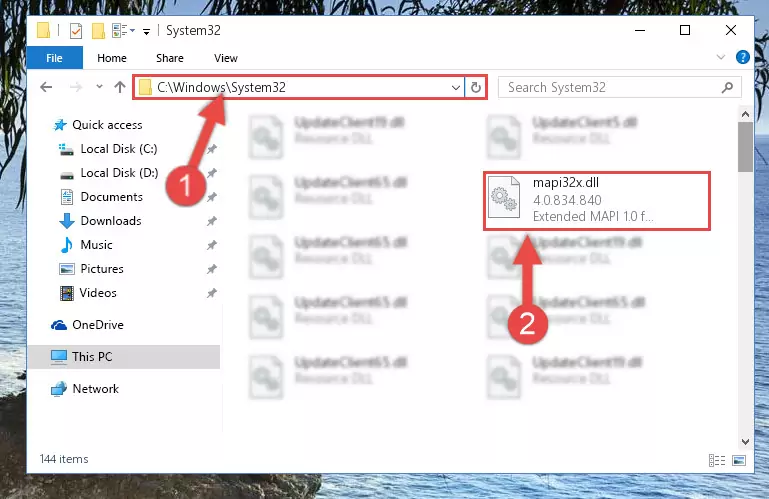Viewport: 769px width, 499px height.
Task: Click the Properties checkmark icon in title bar
Action: 76,31
